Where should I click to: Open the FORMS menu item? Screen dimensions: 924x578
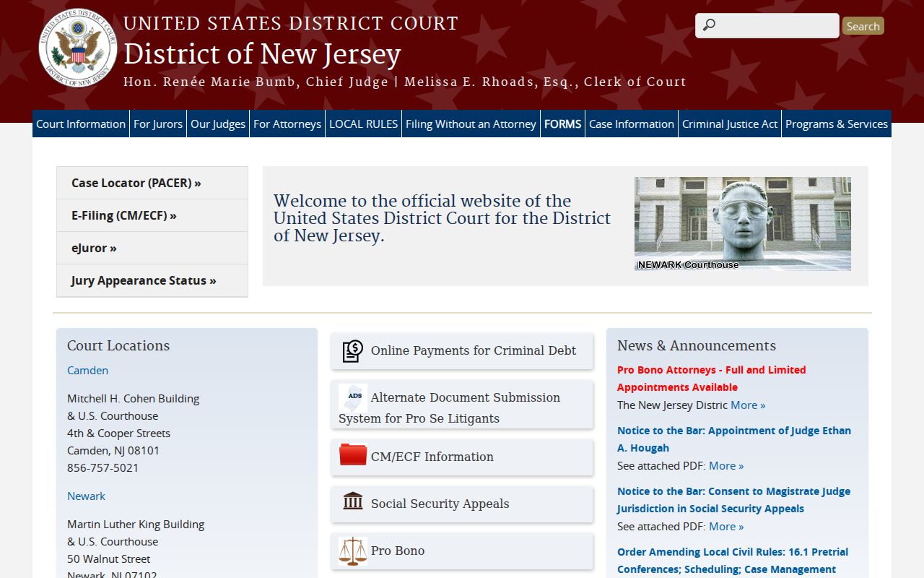click(562, 124)
